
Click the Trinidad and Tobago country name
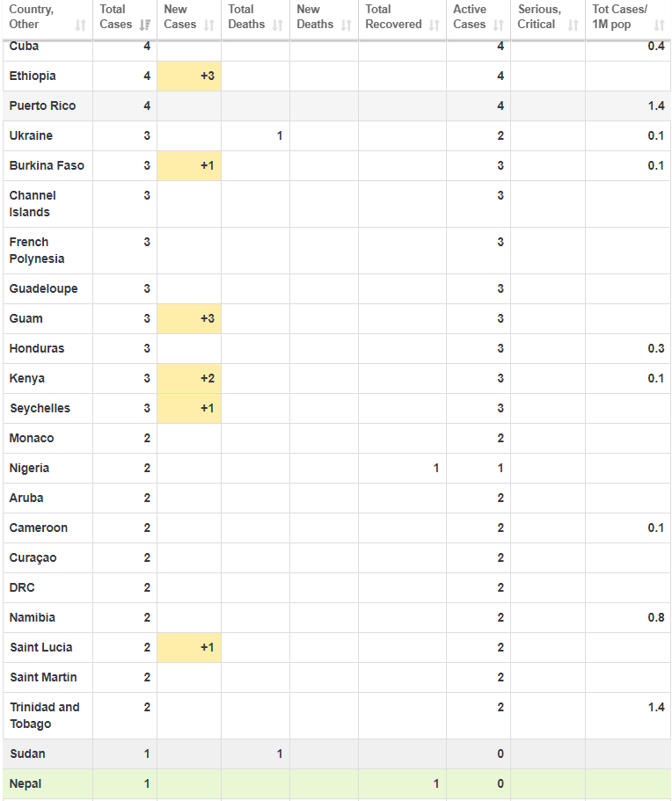[x=44, y=716]
